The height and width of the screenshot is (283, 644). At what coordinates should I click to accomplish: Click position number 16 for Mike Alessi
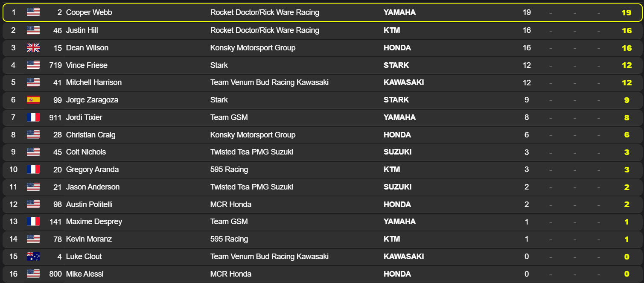[14, 274]
